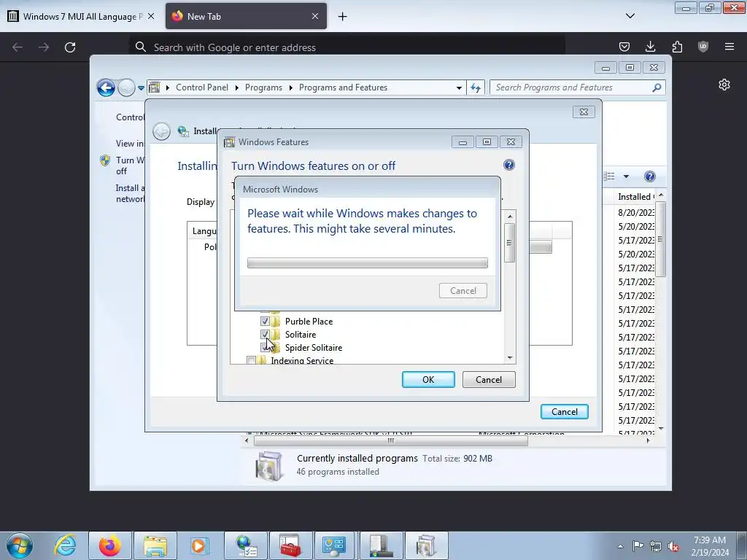Click the Windows features progress bar
The height and width of the screenshot is (560, 747).
pyautogui.click(x=368, y=262)
